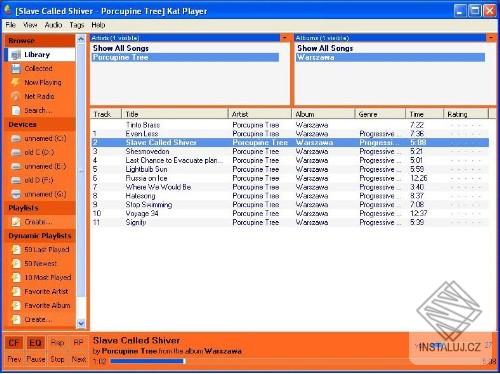
Task: Open the Favorite Album playlist icon
Action: click(x=16, y=305)
